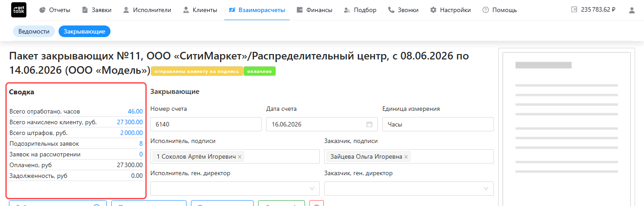
Task: Go to the Заявки section
Action: click(97, 10)
